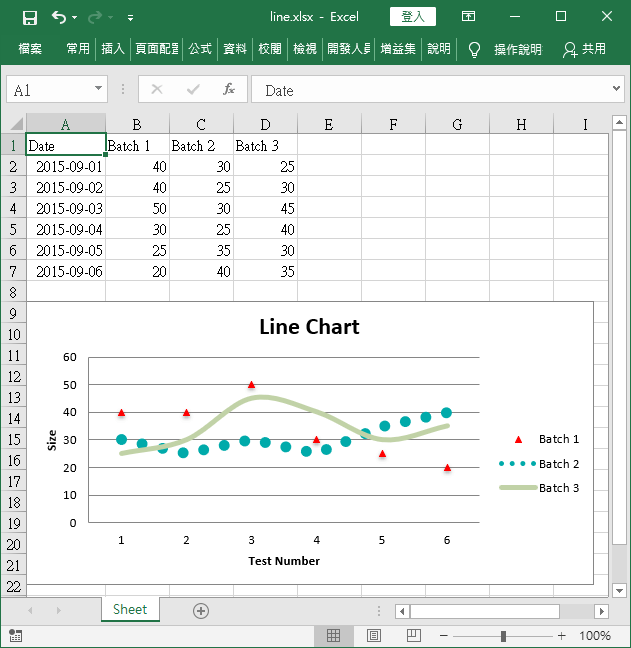Click the Redo arrow icon
This screenshot has height=648, width=631.
(95, 17)
